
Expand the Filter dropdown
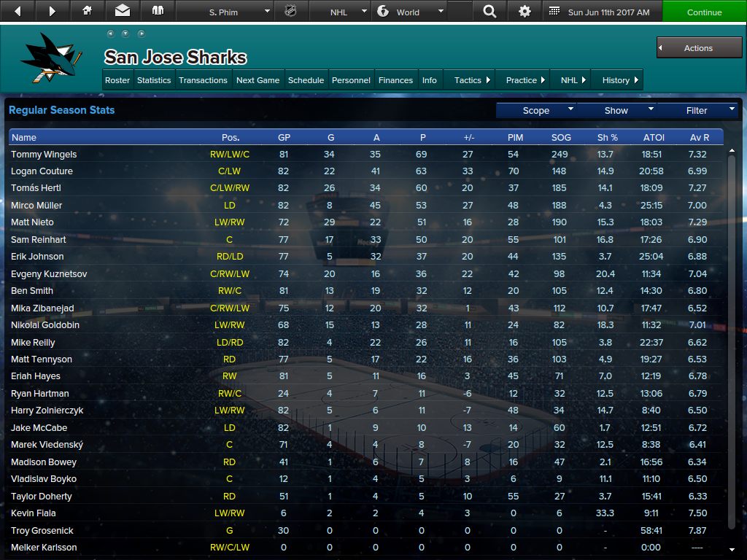coord(697,111)
